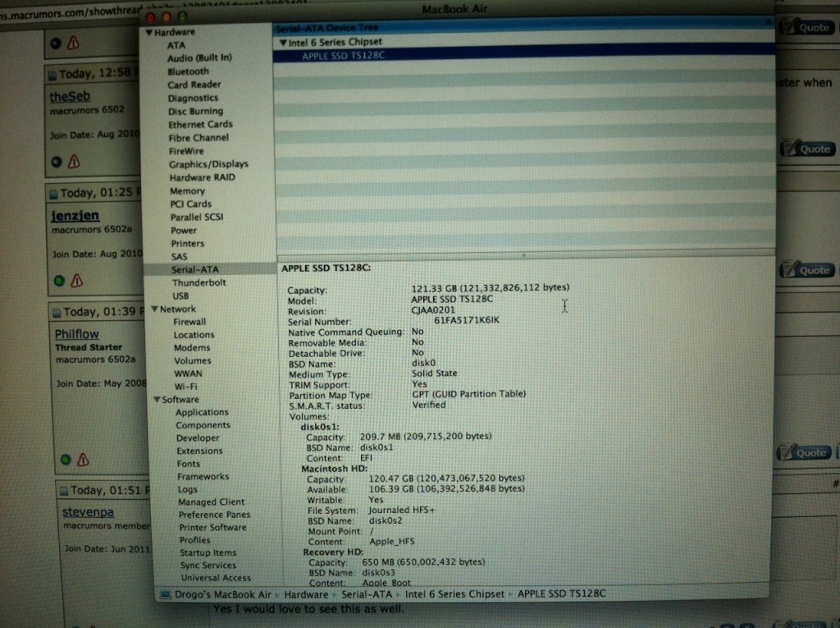Select the APPLE SSD TS128C device row

343,55
